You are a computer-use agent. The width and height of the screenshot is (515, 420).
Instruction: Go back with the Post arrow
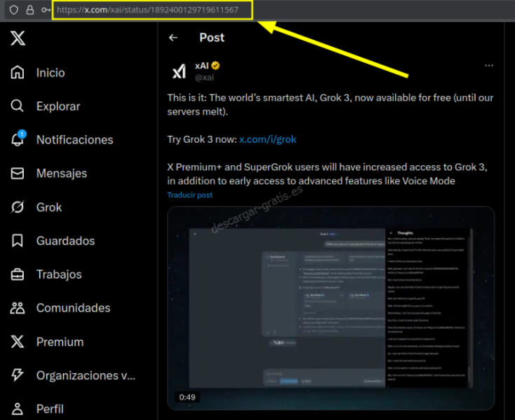click(173, 38)
